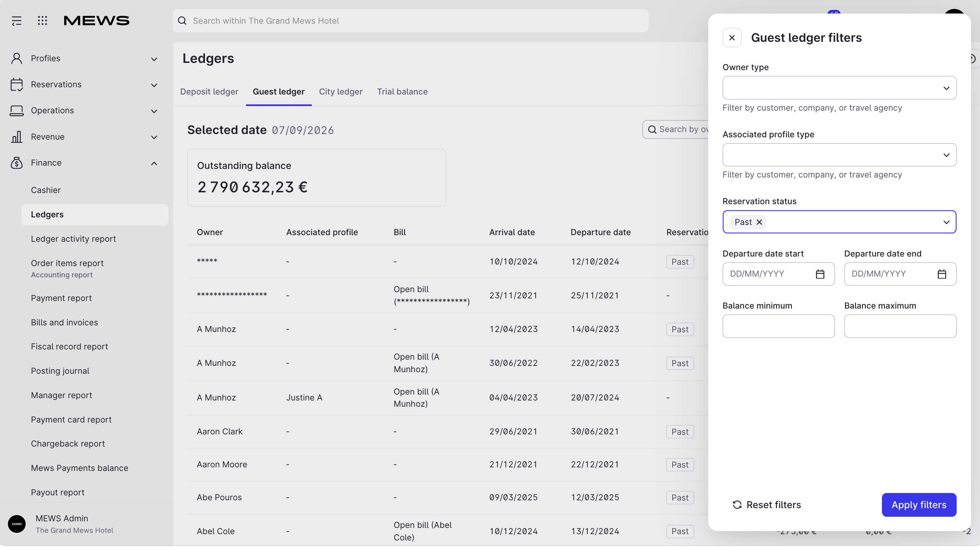Click the Associated profile column header
The image size is (980, 548).
[322, 232]
